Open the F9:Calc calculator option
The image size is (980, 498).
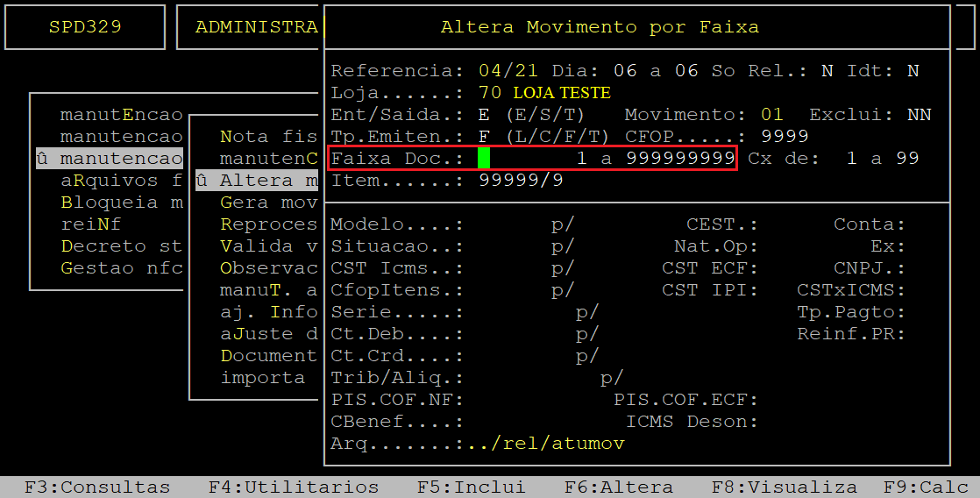[925, 487]
